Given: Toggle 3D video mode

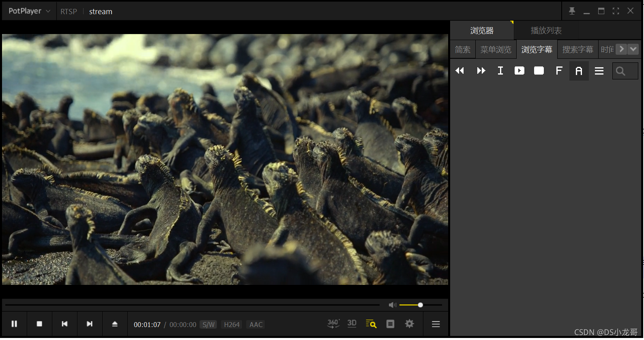Looking at the screenshot, I should pos(352,323).
